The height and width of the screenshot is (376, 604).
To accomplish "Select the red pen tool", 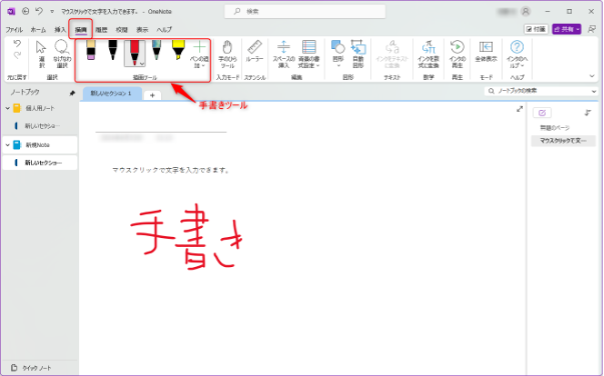I will 133,53.
